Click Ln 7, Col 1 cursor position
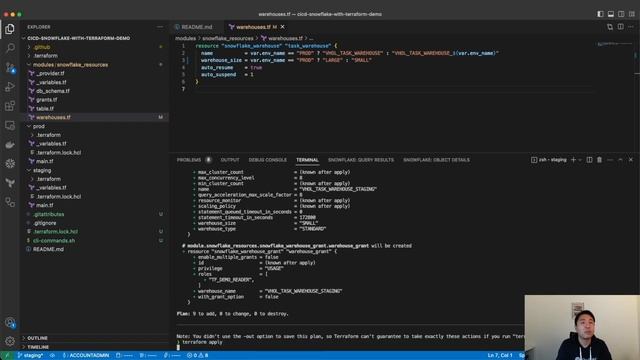 (500, 356)
